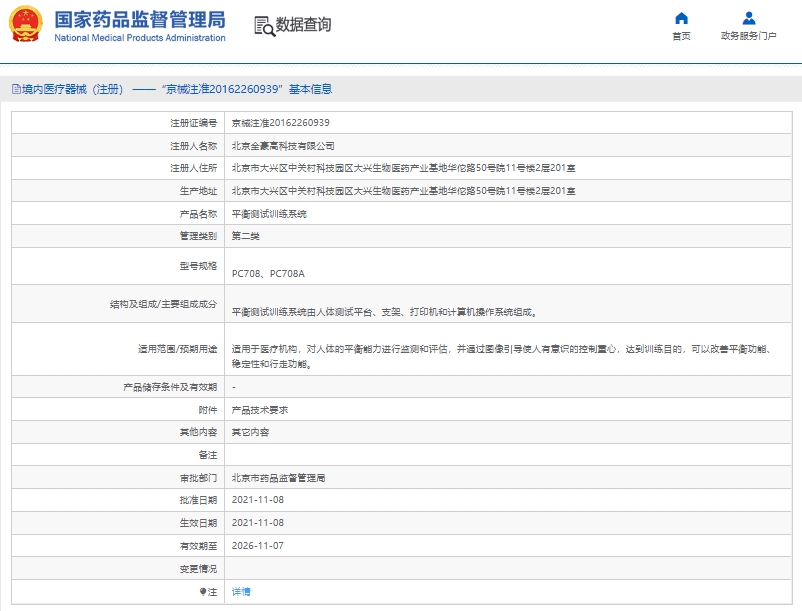Click the 注册人住所 row label
The image size is (802, 611).
point(193,168)
